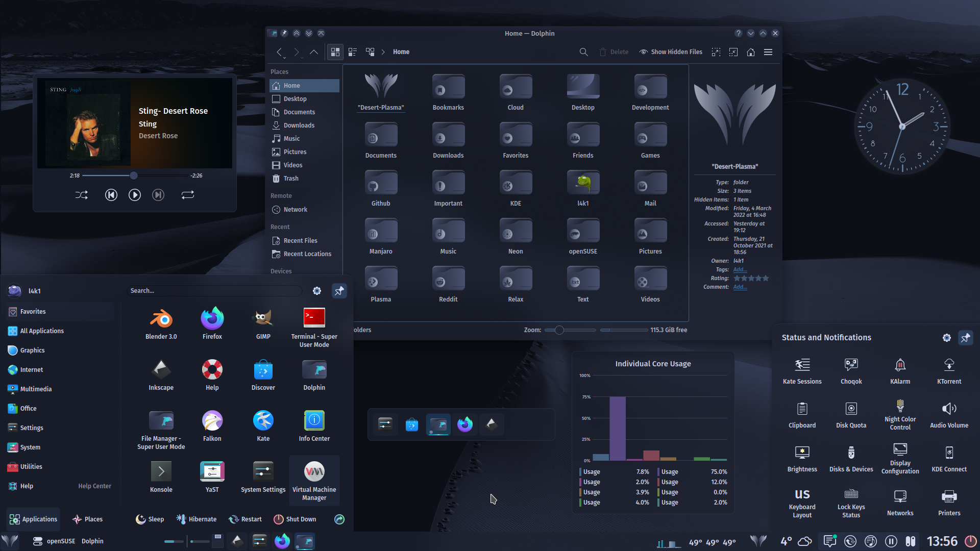
Task: Click the clock showing 13:56
Action: pos(942,541)
